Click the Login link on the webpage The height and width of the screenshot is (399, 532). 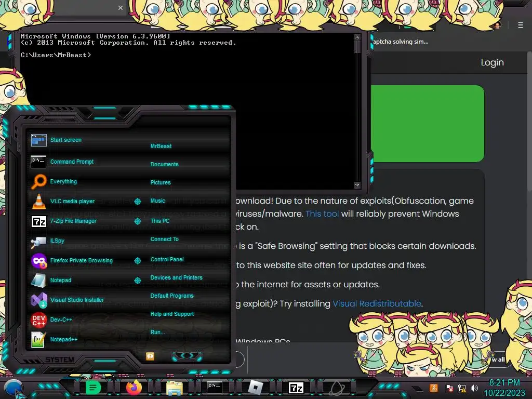(493, 62)
